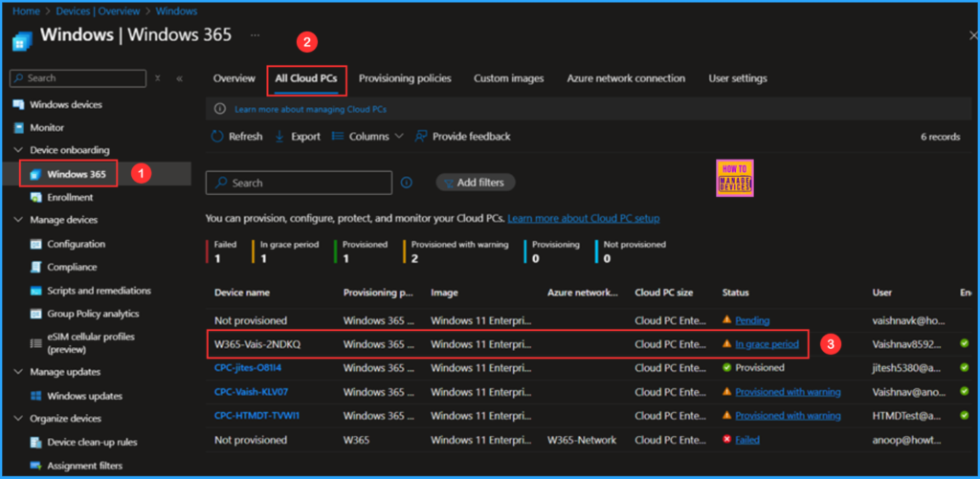
Task: Click the Refresh toolbar button
Action: (x=237, y=136)
